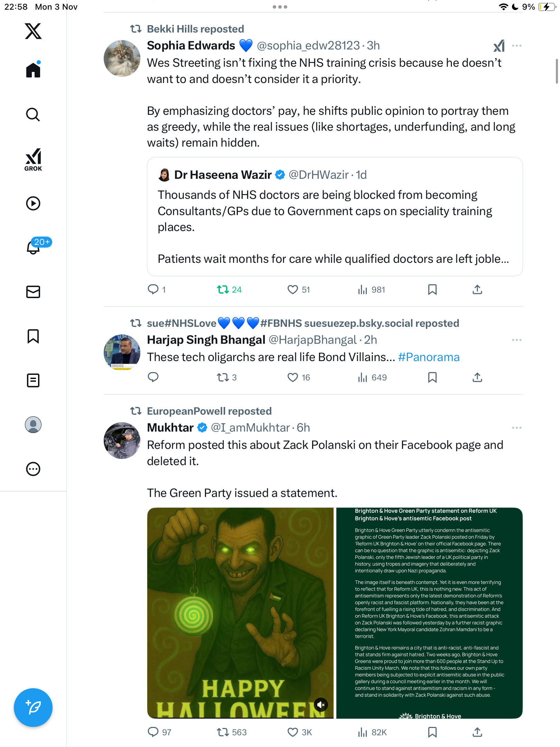Open more options on Harjap Bhangal's post
560x747 pixels.
click(517, 340)
